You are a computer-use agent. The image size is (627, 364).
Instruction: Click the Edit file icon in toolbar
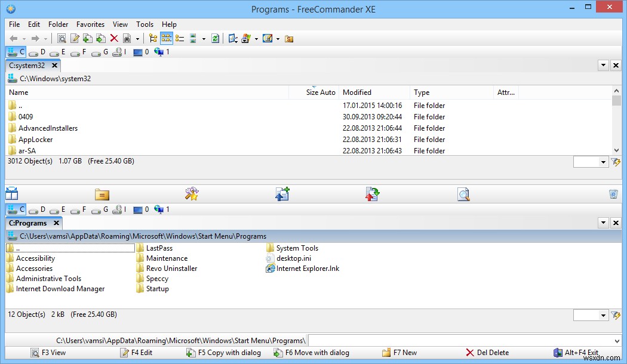[x=74, y=38]
